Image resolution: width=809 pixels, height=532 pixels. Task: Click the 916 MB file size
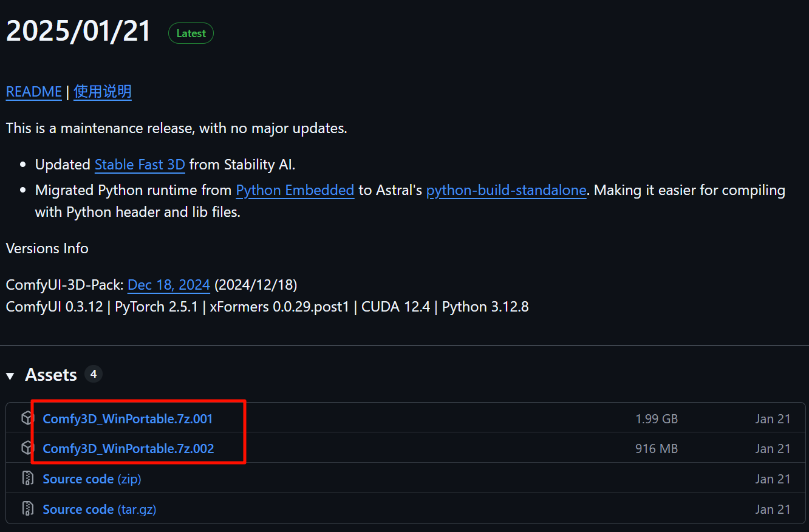tap(657, 449)
